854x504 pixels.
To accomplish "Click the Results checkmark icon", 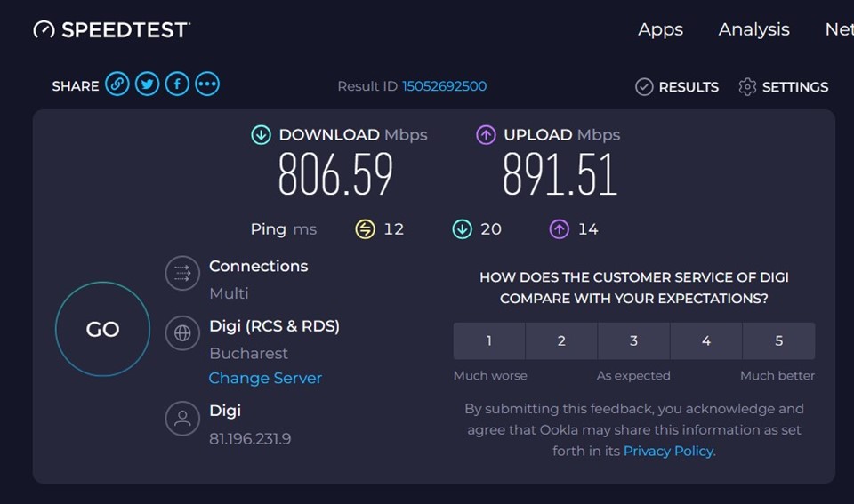I will [644, 87].
